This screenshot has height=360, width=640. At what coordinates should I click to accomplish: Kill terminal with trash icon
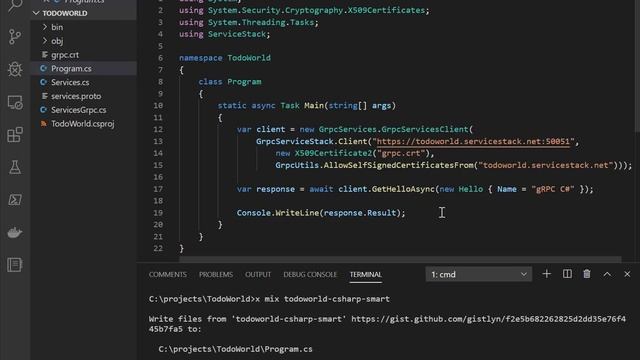click(587, 274)
